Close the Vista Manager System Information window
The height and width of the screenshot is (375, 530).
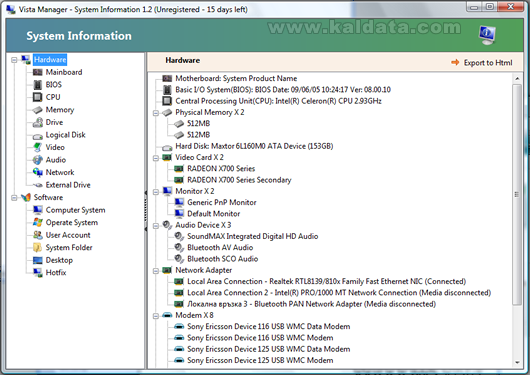tap(510, 6)
